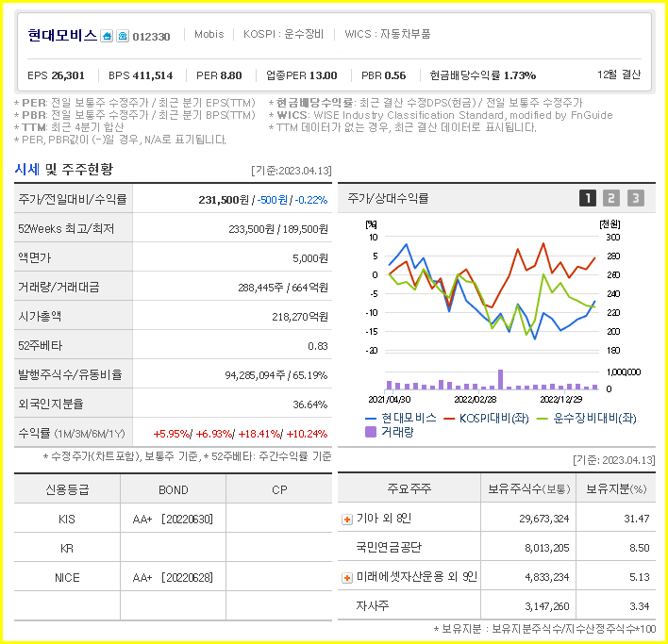
Task: Click the 신용등급 column header
Action: tap(67, 490)
